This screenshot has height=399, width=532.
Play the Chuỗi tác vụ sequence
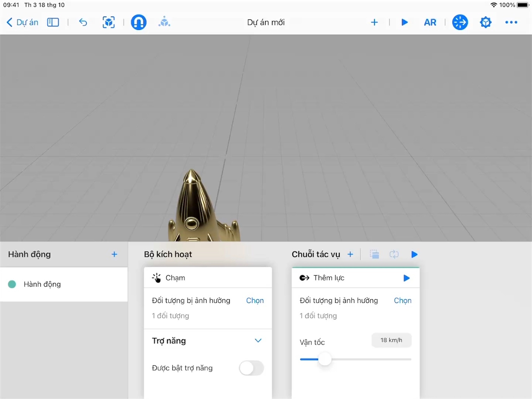click(x=414, y=254)
